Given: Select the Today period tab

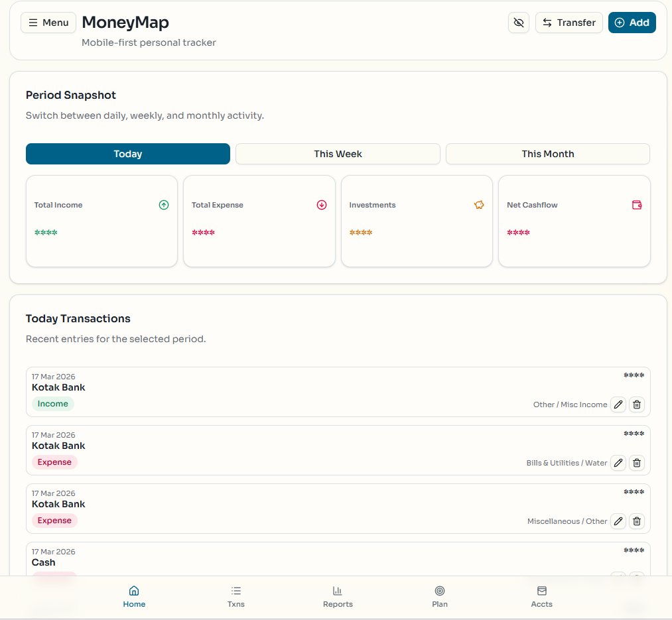Looking at the screenshot, I should pyautogui.click(x=128, y=154).
